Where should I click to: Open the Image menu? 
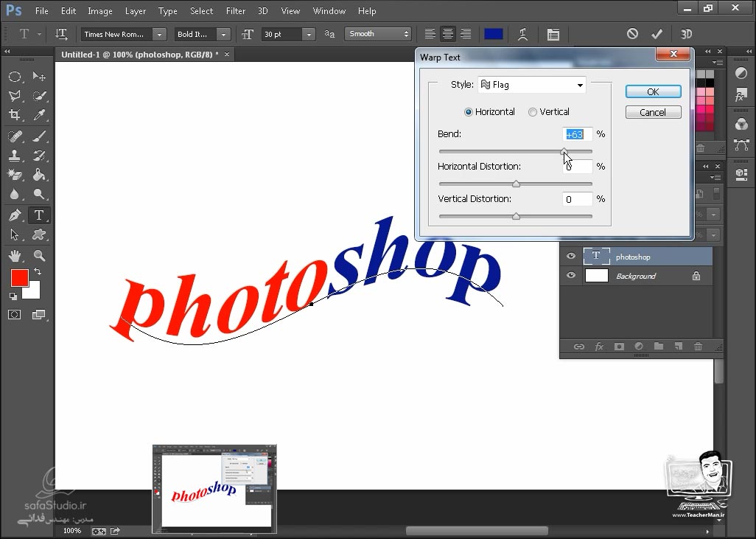[99, 10]
